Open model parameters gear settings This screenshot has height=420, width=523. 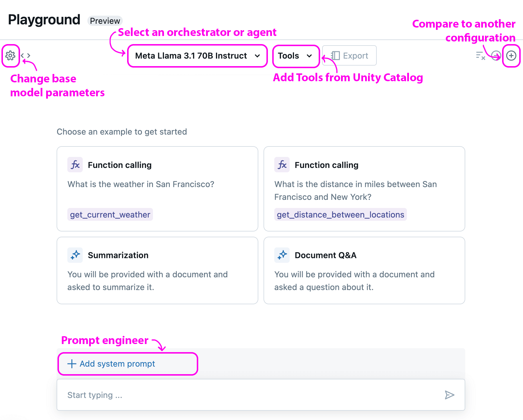[x=10, y=55]
